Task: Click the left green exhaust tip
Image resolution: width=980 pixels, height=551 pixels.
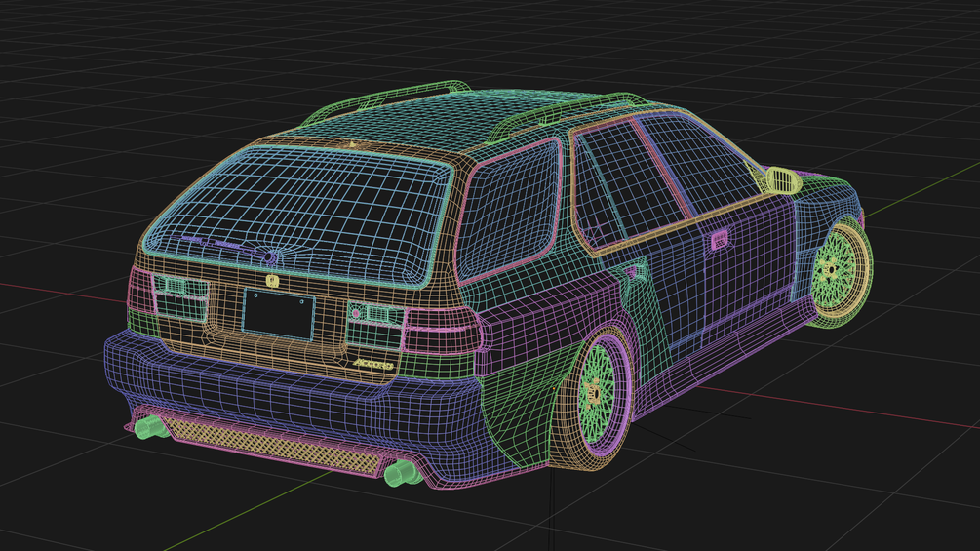Action: point(150,428)
